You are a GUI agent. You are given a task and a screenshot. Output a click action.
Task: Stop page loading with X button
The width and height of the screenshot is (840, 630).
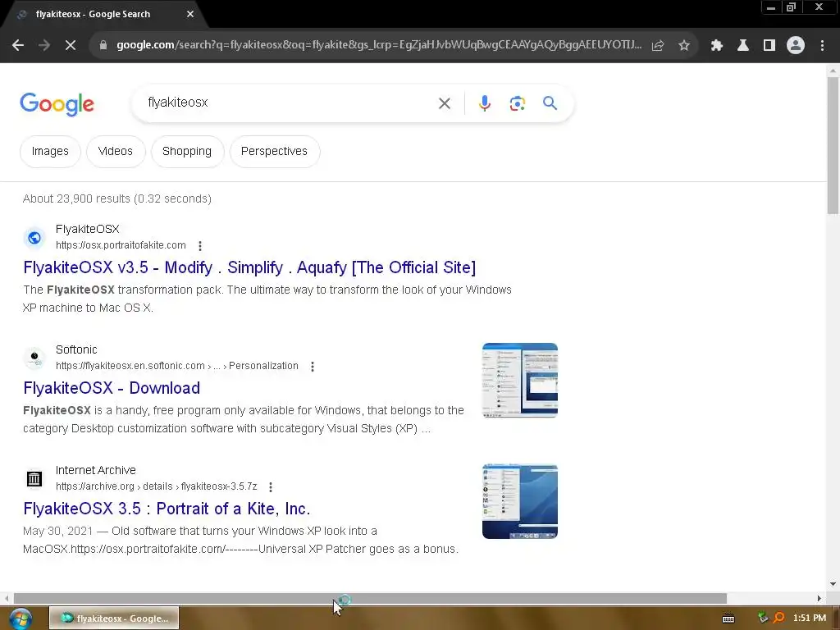pos(71,46)
